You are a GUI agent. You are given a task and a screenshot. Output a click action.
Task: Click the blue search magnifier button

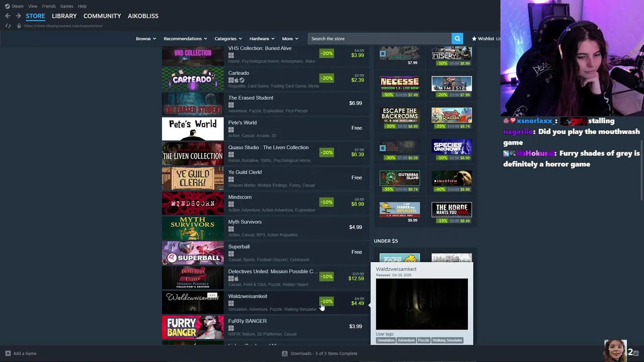[x=457, y=39]
